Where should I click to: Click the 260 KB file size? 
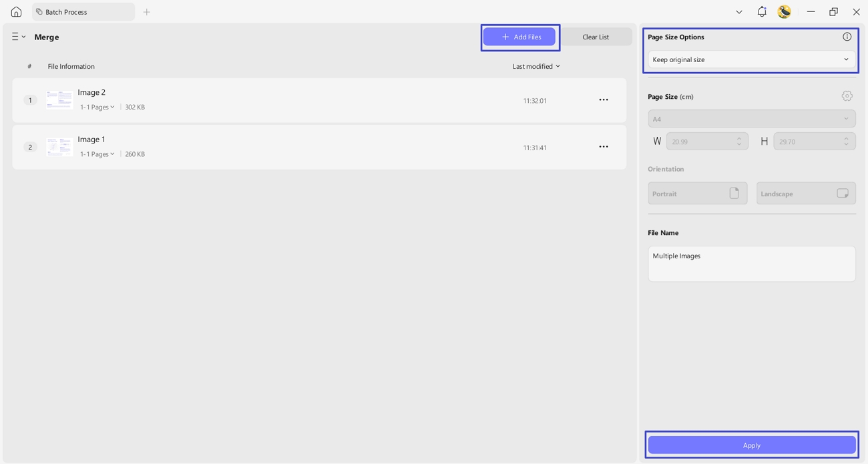click(135, 154)
